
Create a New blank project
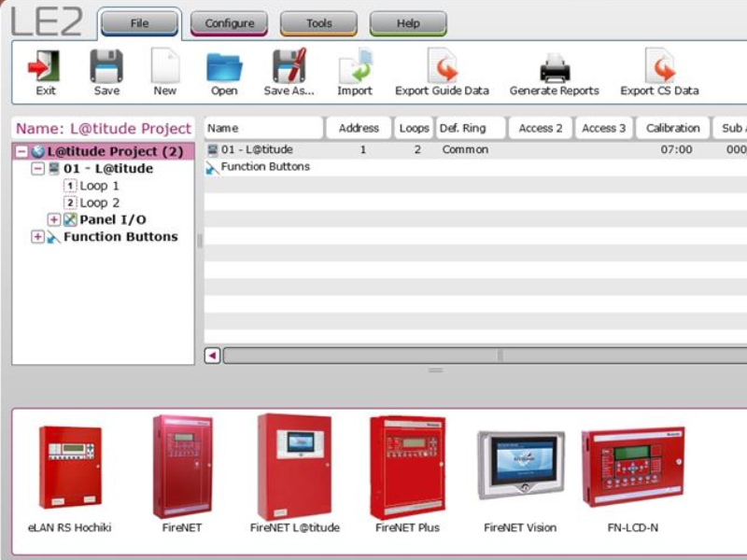click(x=165, y=65)
